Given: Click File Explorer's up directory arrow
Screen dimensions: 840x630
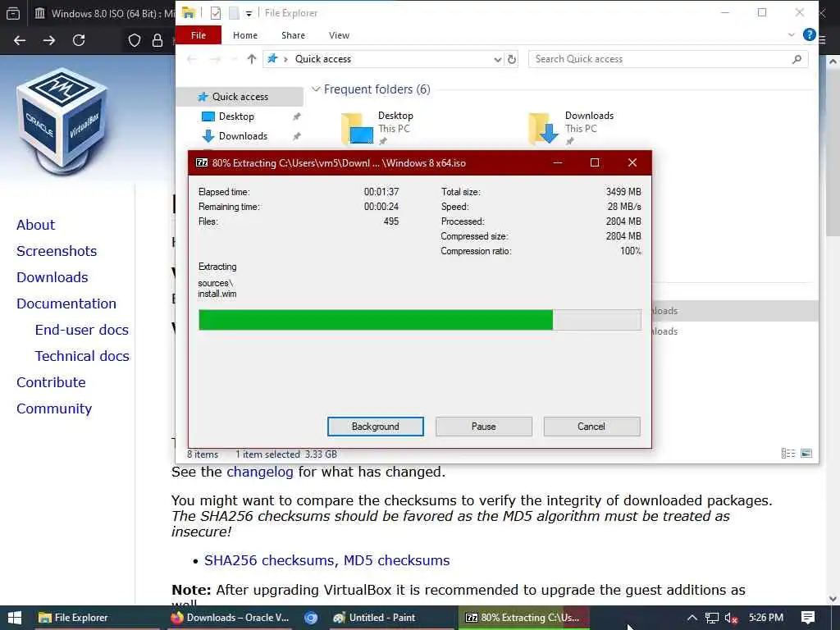Looking at the screenshot, I should (252, 59).
